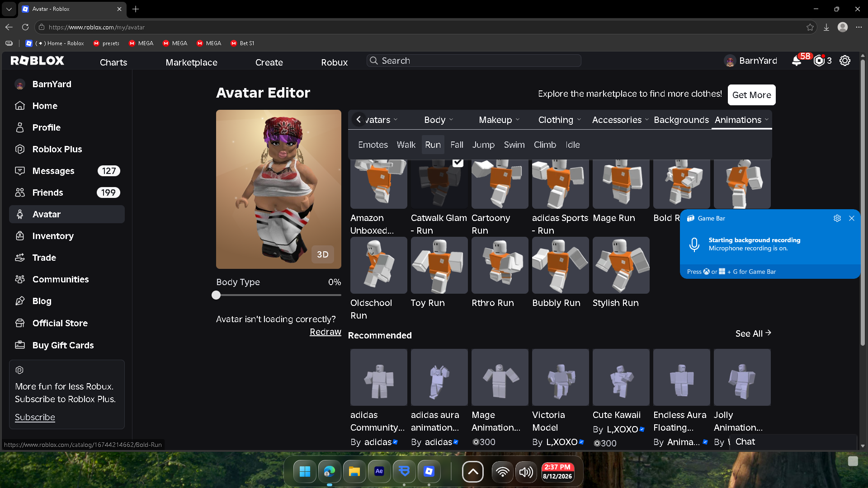Open the Victoria Model recommended item

(x=561, y=377)
